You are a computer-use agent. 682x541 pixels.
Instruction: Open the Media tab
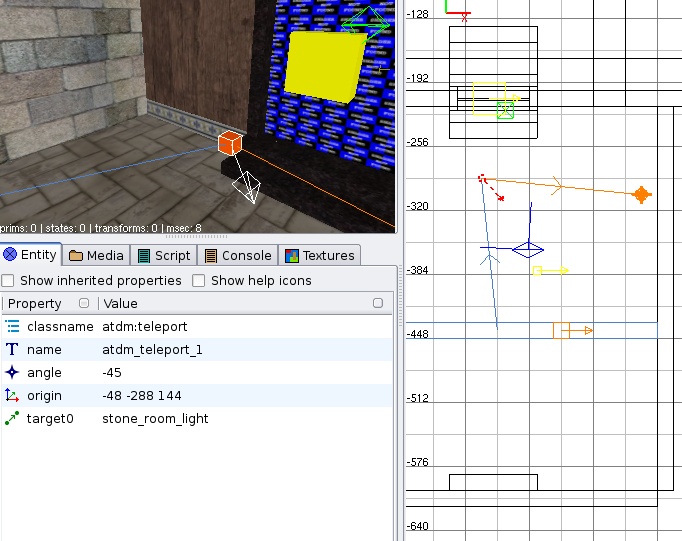[x=96, y=255]
